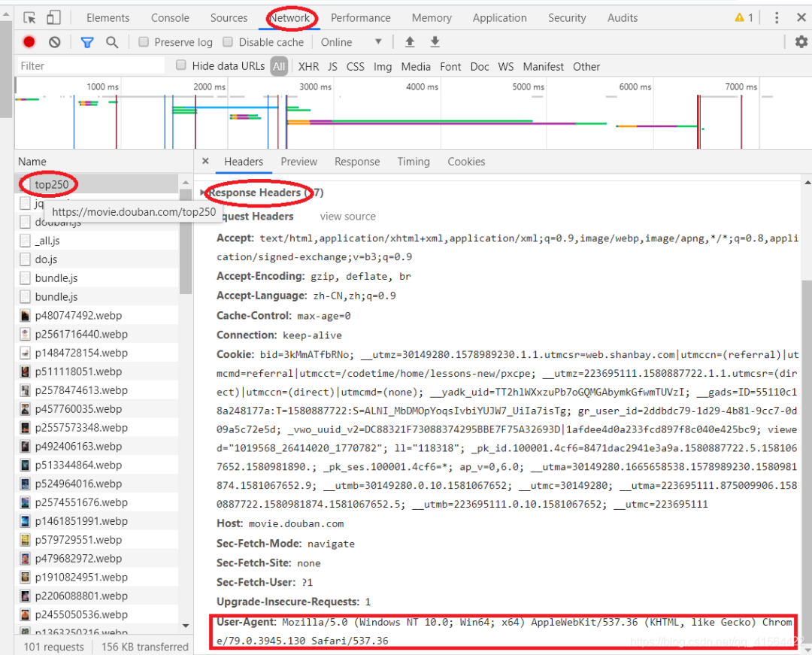The height and width of the screenshot is (655, 812).
Task: Select the do.js request
Action: point(96,259)
